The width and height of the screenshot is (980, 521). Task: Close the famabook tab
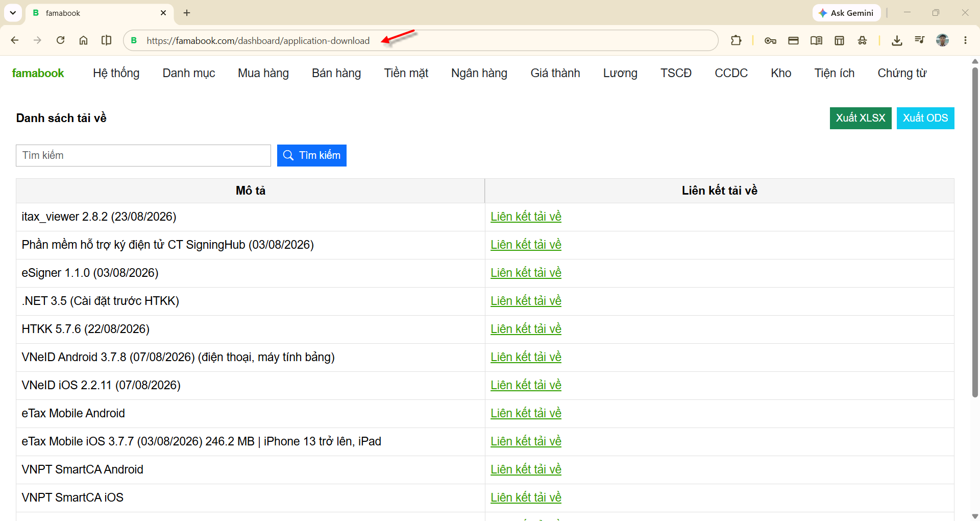[x=163, y=13]
